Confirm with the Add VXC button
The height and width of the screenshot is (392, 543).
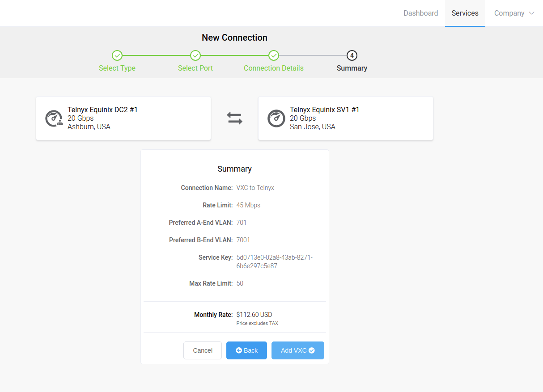(x=298, y=350)
